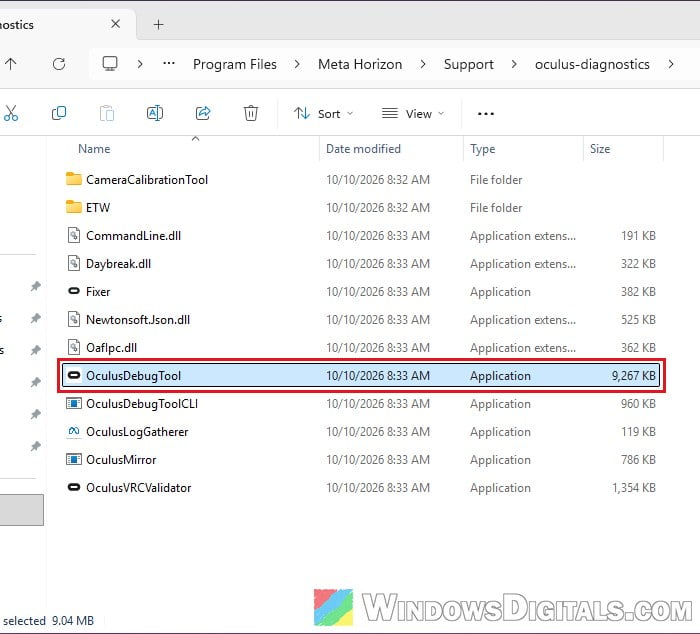Image resolution: width=700 pixels, height=634 pixels.
Task: Click the 9,267 KB size cell
Action: tap(633, 375)
